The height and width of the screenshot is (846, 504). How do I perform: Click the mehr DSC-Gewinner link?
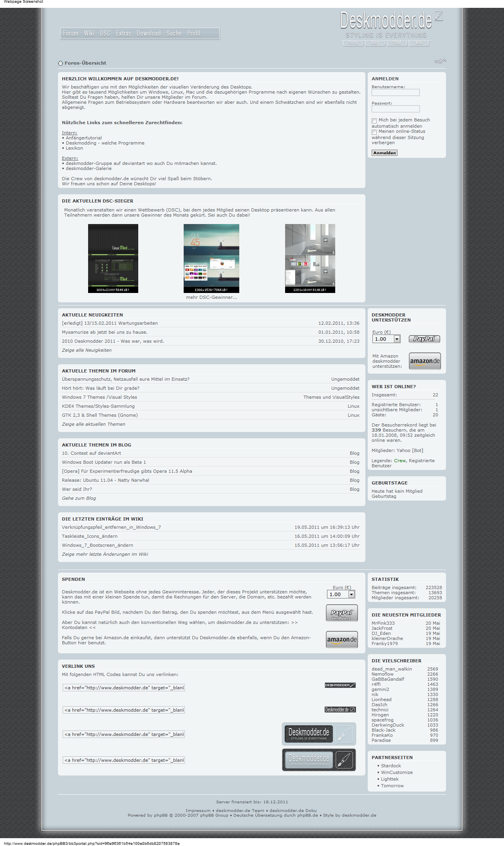click(x=211, y=297)
